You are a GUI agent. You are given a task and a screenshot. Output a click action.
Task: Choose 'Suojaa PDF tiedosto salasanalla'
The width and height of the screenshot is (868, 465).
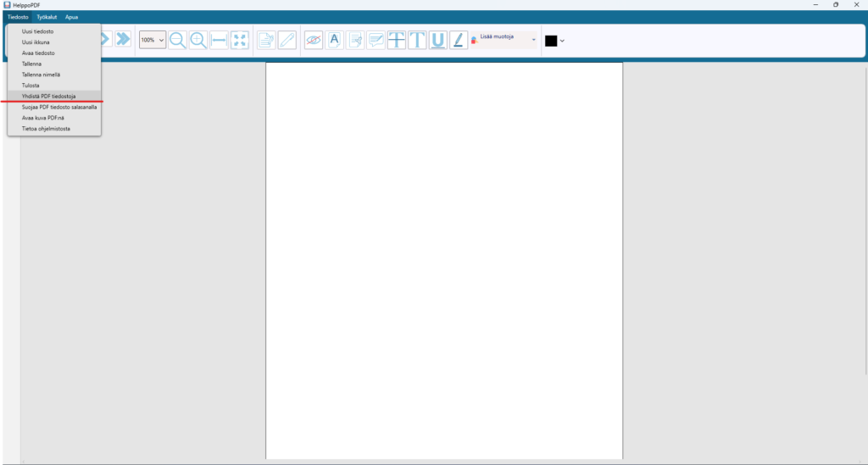click(54, 108)
